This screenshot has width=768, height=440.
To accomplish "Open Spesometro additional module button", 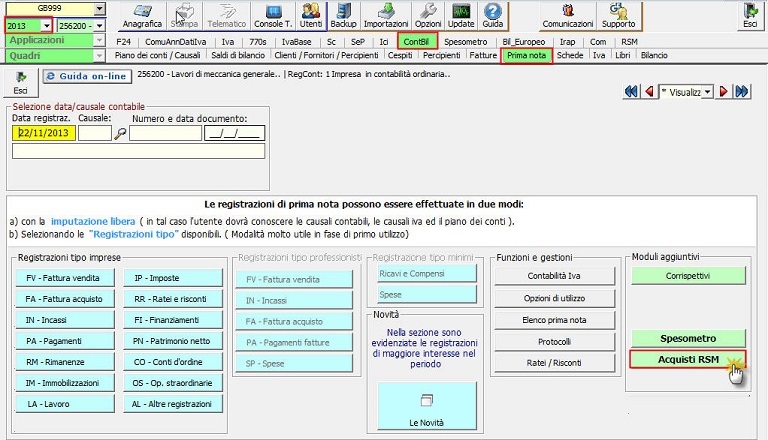I will pyautogui.click(x=688, y=339).
